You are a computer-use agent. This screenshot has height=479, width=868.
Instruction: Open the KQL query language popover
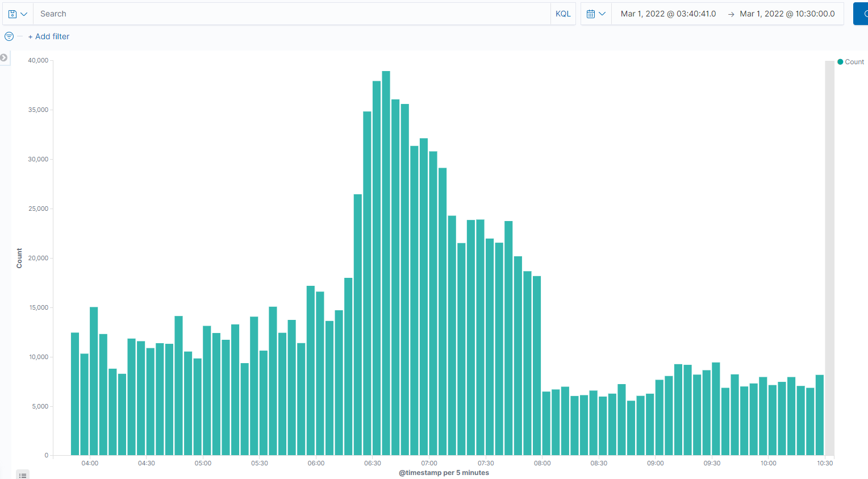click(x=563, y=13)
